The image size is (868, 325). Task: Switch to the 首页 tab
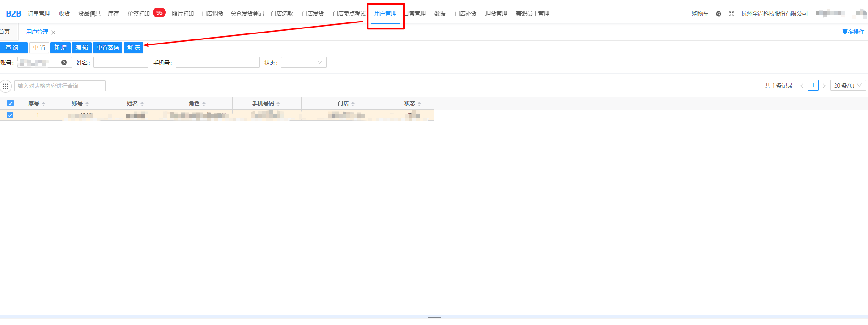click(5, 32)
